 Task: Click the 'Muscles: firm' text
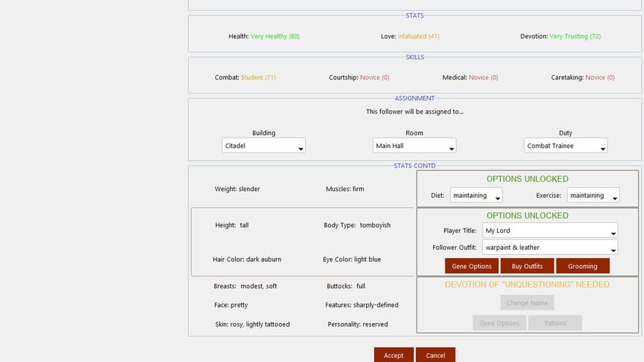(x=345, y=189)
